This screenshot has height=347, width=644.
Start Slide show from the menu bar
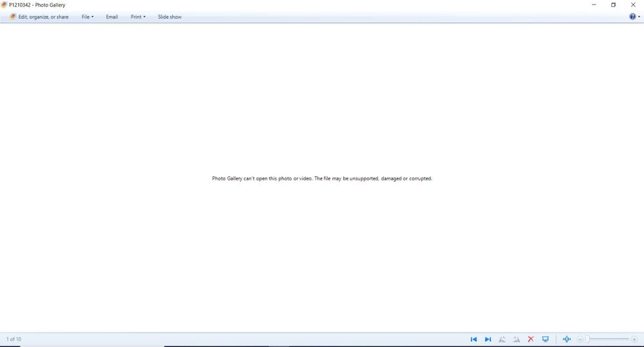tap(170, 17)
